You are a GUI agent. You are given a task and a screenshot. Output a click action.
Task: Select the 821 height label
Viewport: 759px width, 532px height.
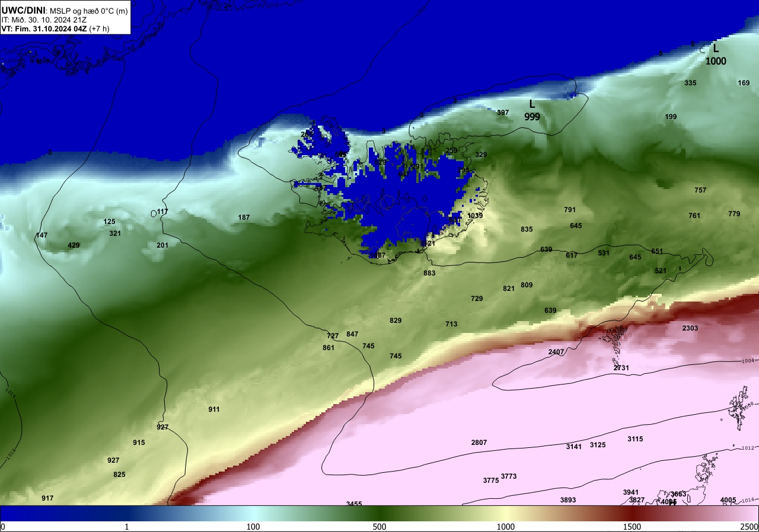click(x=509, y=289)
